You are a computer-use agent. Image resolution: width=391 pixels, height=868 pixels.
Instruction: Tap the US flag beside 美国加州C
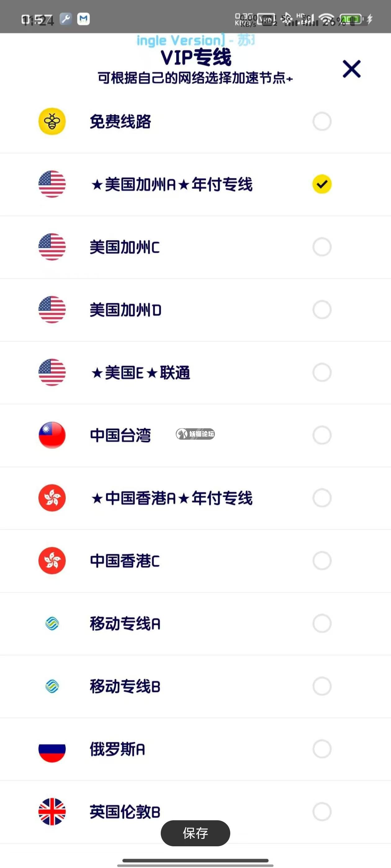pos(52,247)
